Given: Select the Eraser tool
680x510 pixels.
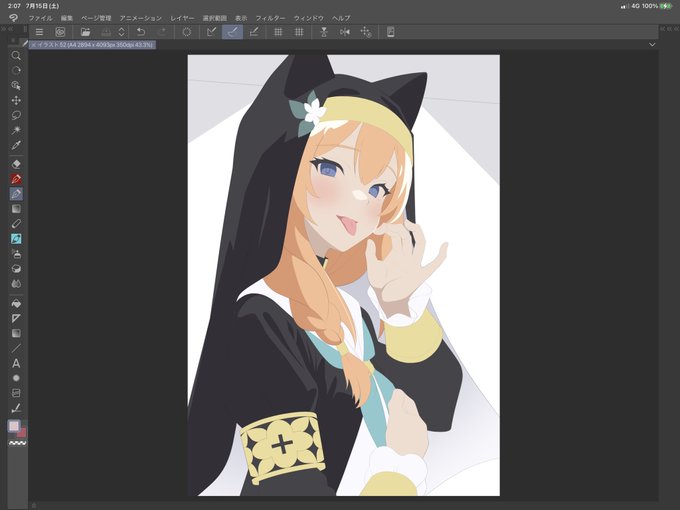Looking at the screenshot, I should tap(16, 164).
